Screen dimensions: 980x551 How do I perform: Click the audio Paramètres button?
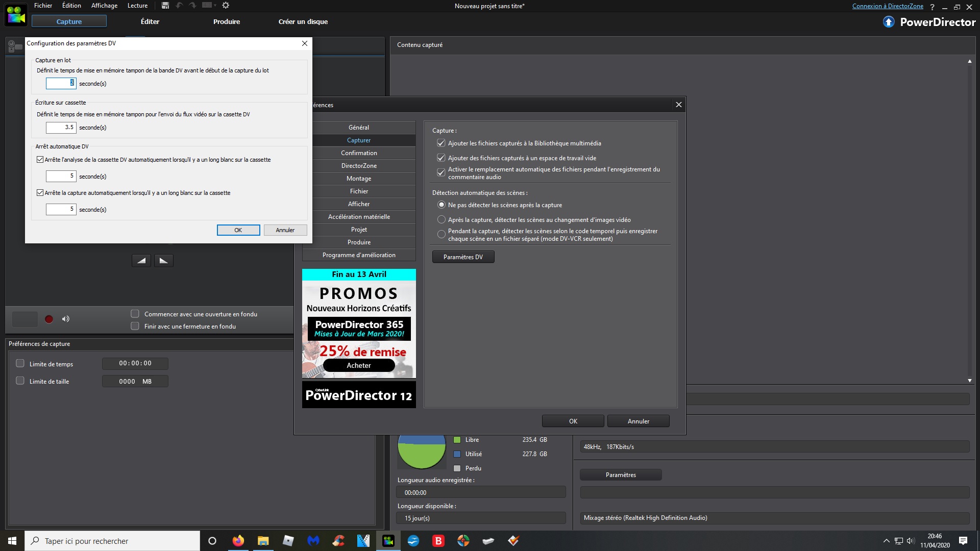point(621,475)
